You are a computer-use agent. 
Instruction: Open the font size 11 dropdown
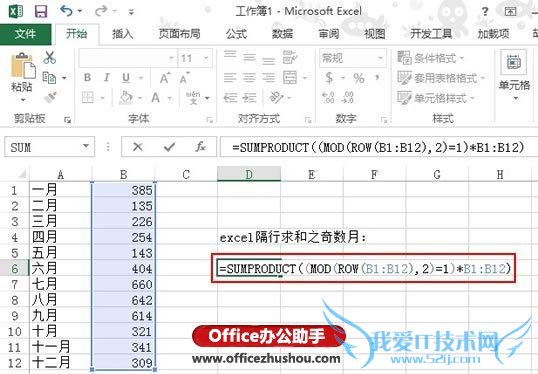(206, 58)
